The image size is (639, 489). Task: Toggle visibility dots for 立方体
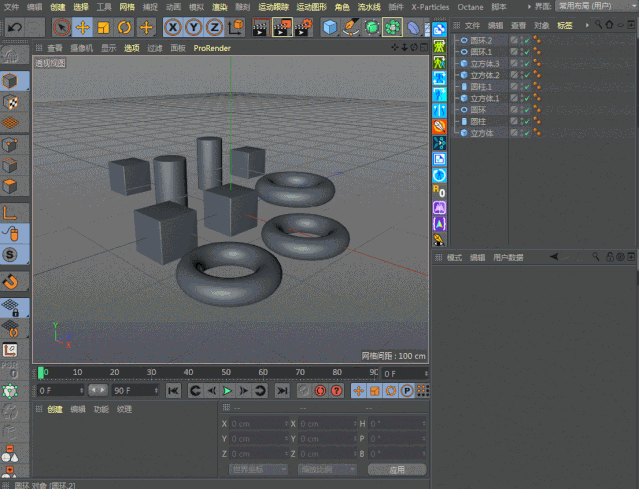(522, 133)
